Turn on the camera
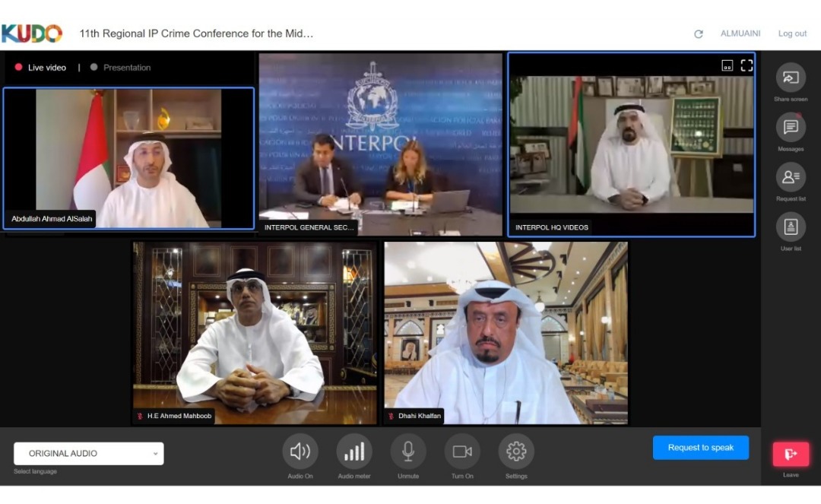This screenshot has height=504, width=821. (x=462, y=451)
